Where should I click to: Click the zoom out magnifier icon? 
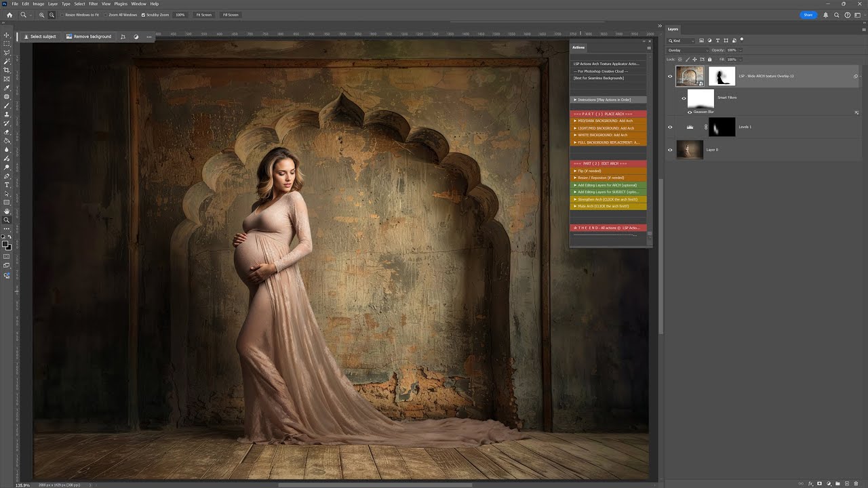coord(52,14)
